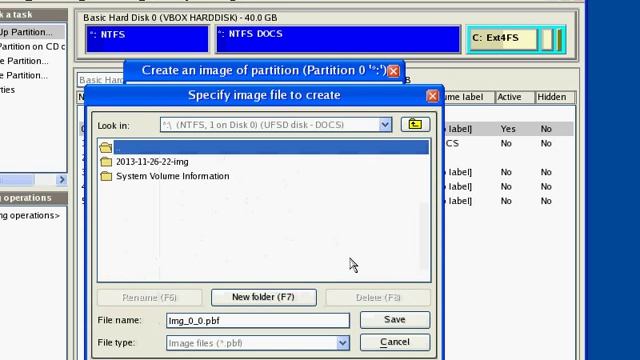Open the File type dropdown arrow
Screen dimensions: 640x360
click(x=343, y=343)
